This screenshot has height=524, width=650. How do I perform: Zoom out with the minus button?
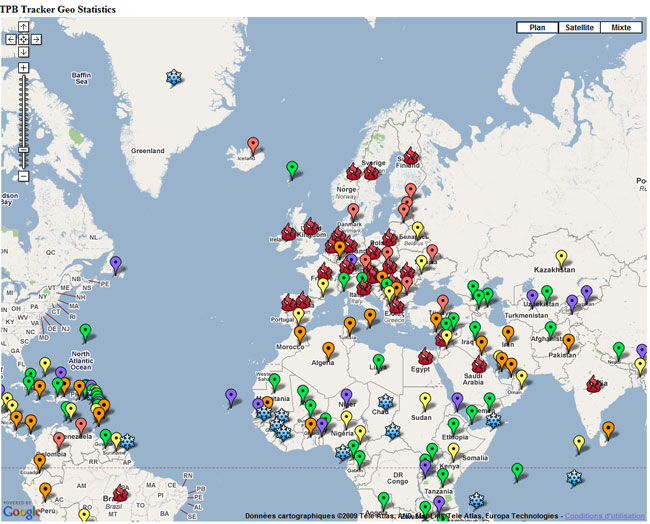(23, 176)
